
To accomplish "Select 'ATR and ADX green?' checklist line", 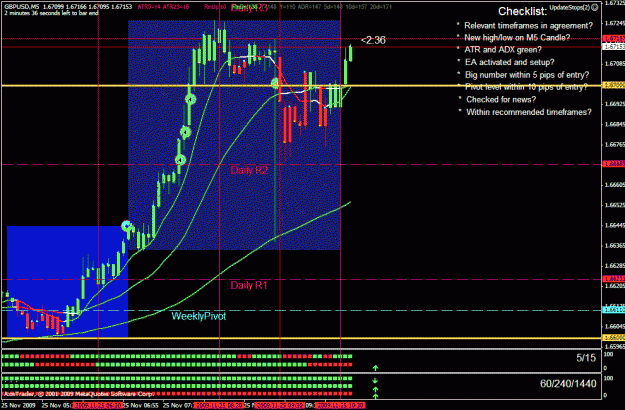I will click(x=503, y=50).
